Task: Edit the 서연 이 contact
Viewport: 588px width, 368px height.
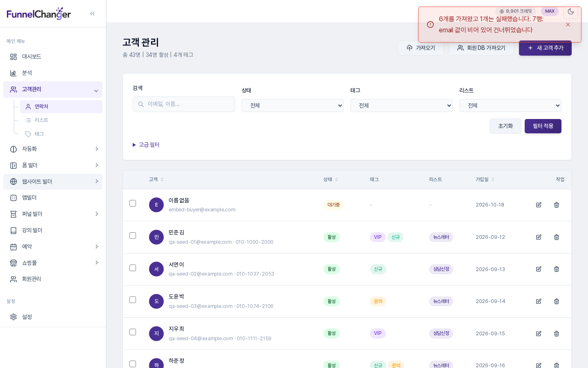Action: point(539,269)
